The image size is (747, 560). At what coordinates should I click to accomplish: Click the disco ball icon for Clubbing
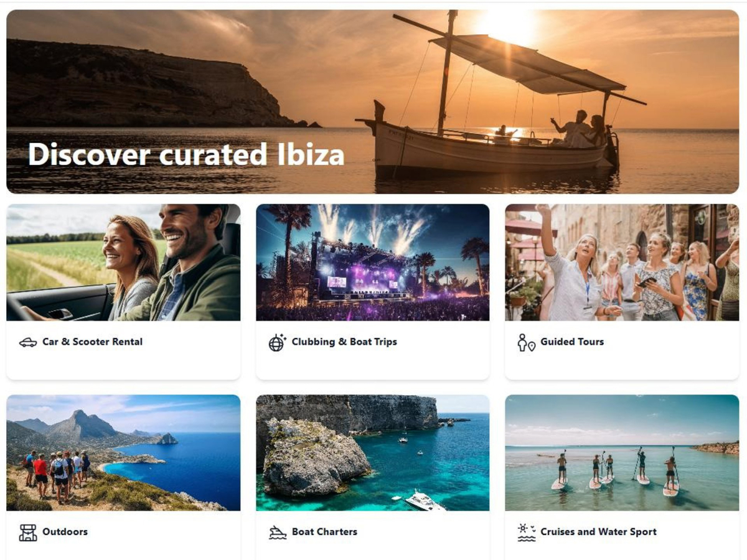click(277, 342)
